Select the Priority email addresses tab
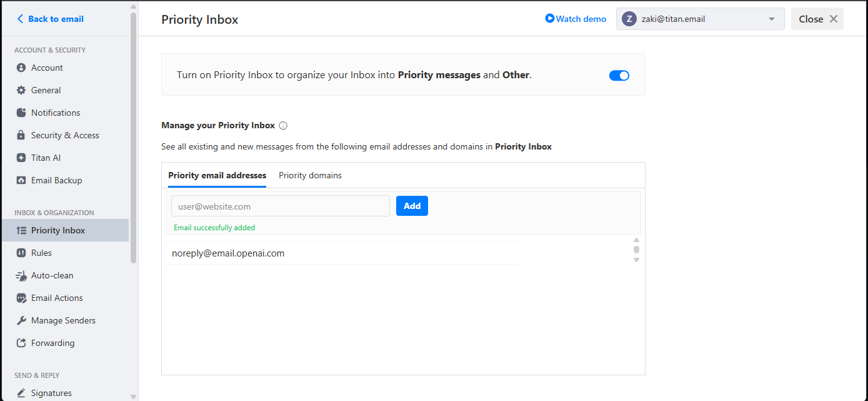Image resolution: width=868 pixels, height=401 pixels. tap(217, 175)
